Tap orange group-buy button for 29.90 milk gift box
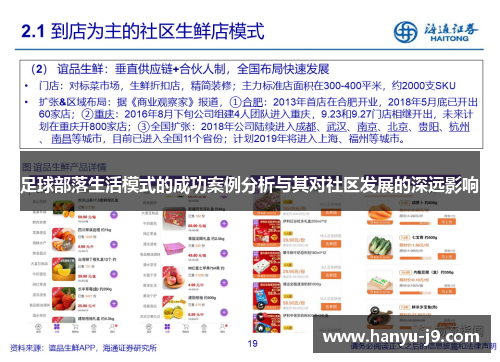 pos(331,244)
